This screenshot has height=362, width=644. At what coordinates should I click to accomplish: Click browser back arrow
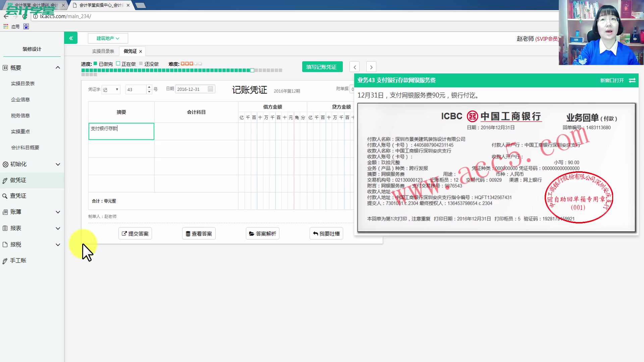click(6, 16)
